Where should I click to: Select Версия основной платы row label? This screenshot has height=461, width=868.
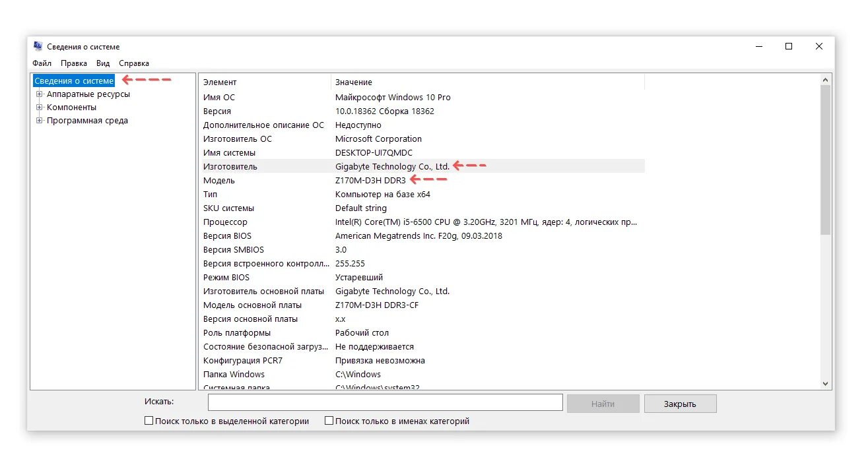251,319
